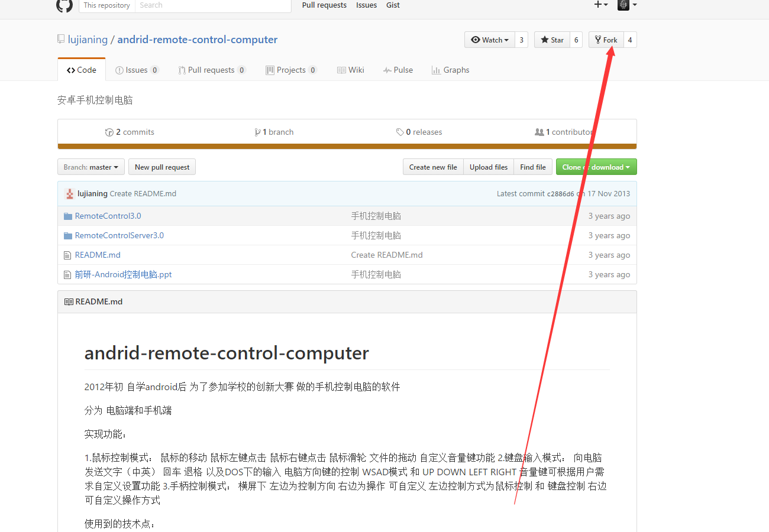Switch to the Projects tab

(x=292, y=70)
